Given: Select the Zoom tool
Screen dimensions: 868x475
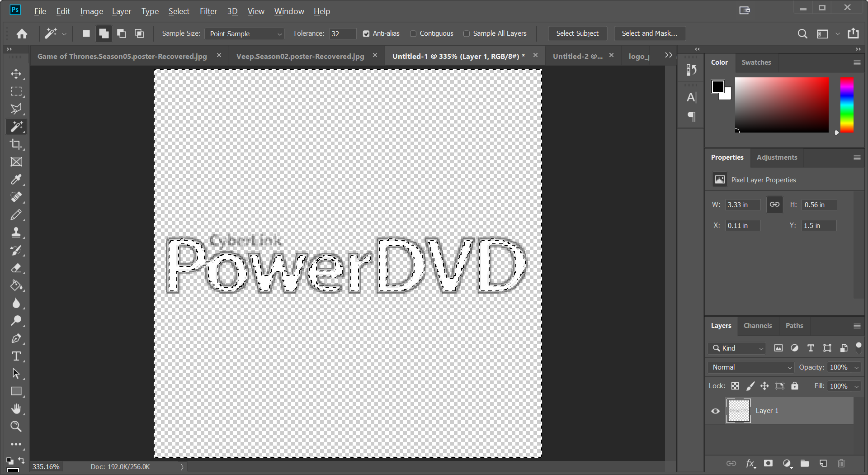Looking at the screenshot, I should 16,427.
